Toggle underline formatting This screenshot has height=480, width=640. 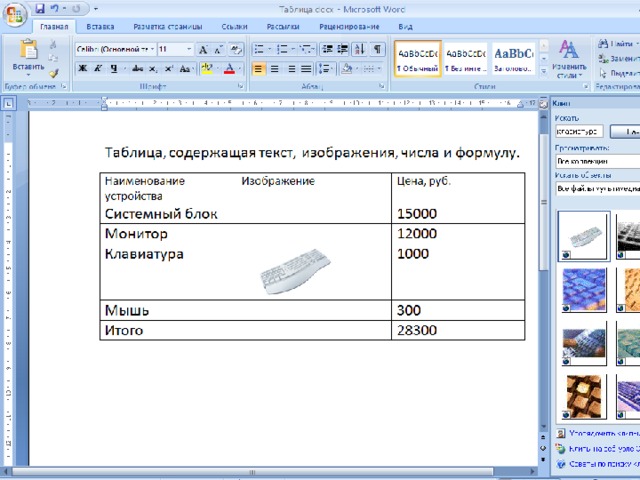[x=114, y=68]
